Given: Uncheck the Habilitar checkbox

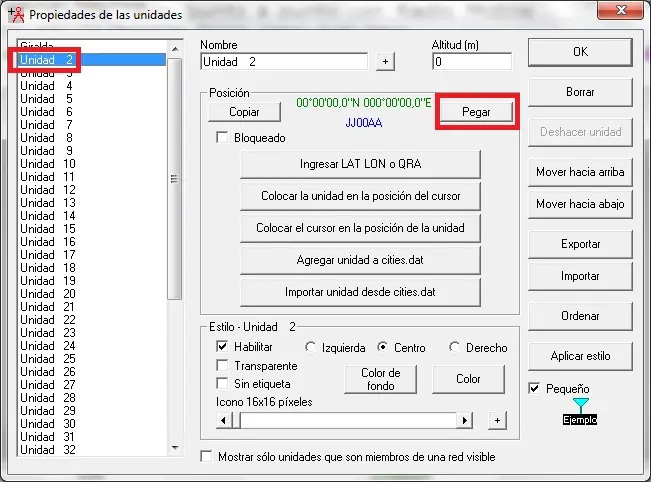Looking at the screenshot, I should [222, 346].
